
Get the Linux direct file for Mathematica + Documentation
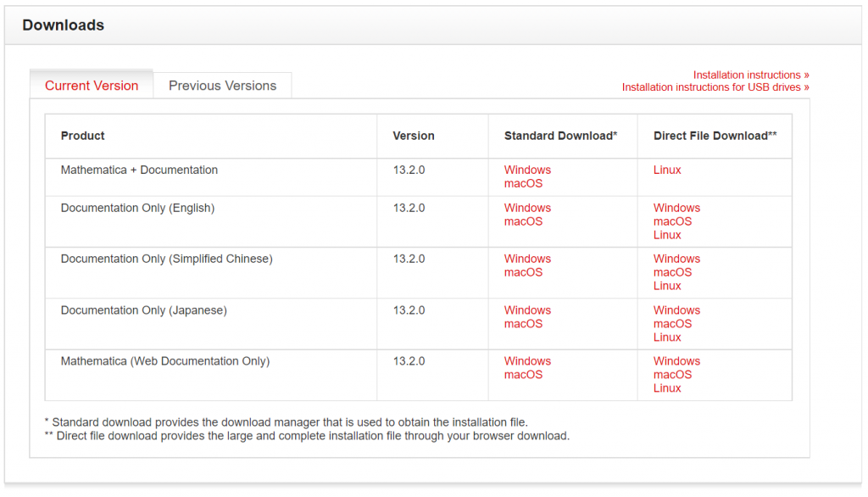coord(667,170)
